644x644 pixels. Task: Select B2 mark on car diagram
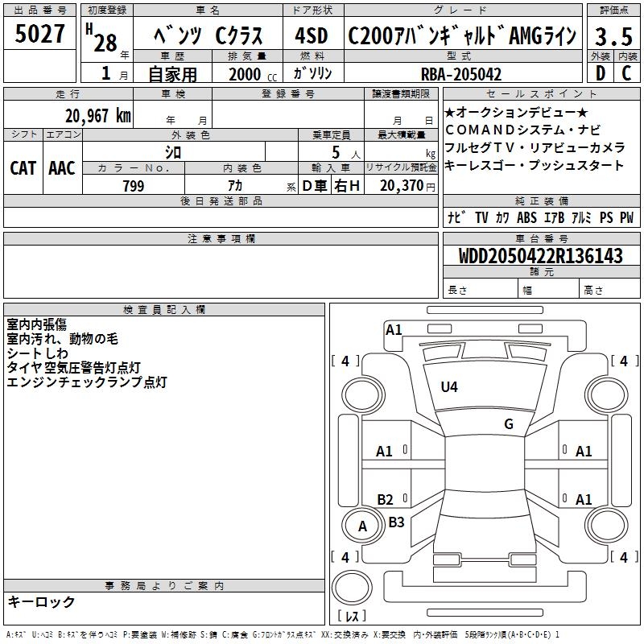pyautogui.click(x=385, y=499)
